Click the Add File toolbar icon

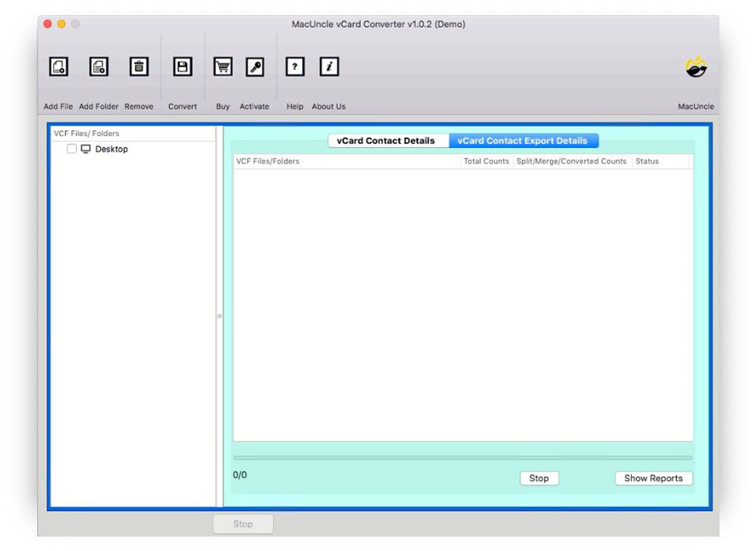pos(58,66)
